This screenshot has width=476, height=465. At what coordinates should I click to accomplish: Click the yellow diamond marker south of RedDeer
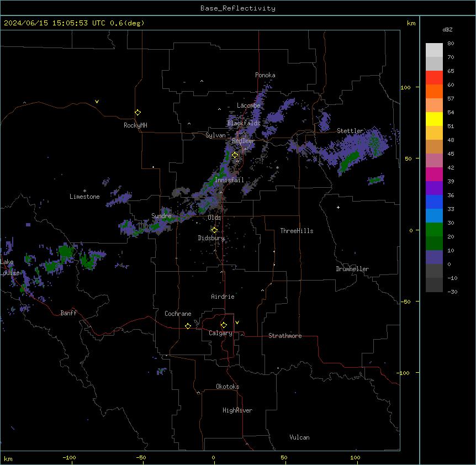click(235, 155)
